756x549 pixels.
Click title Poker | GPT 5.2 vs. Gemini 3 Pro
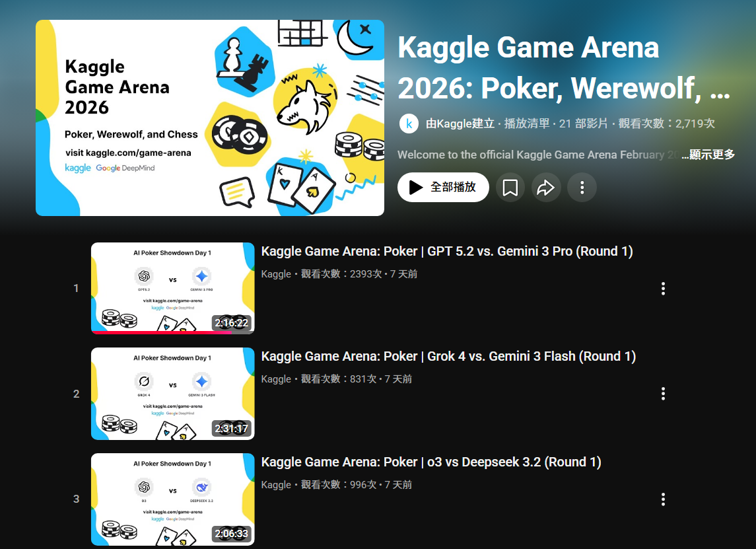447,251
